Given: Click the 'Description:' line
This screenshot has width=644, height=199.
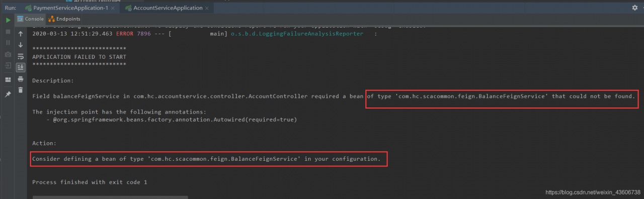Looking at the screenshot, I should [53, 80].
